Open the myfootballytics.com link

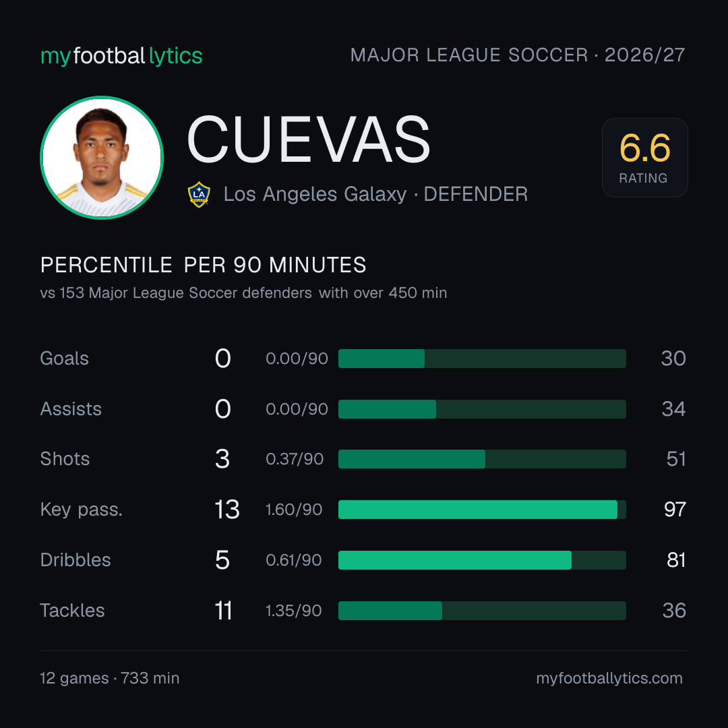tap(609, 678)
